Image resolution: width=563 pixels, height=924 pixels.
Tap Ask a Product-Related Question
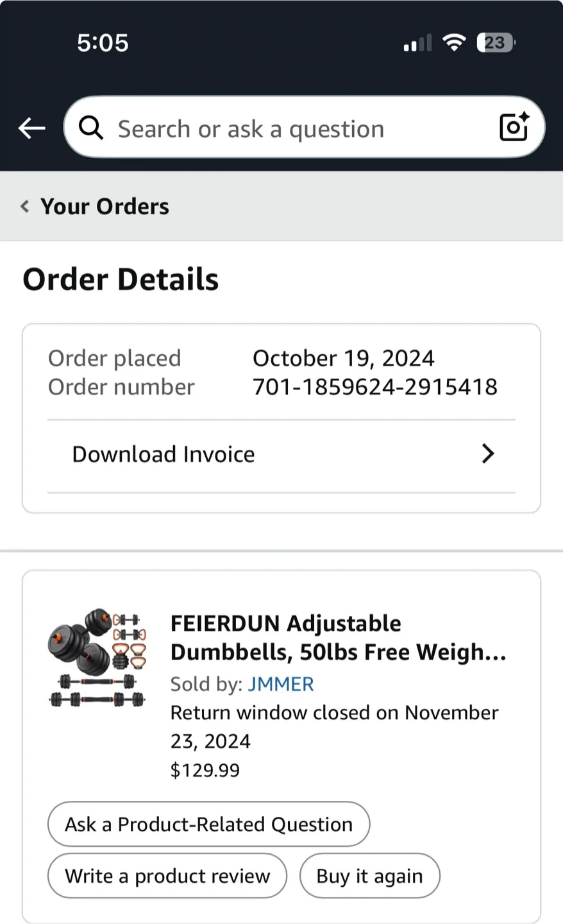point(208,824)
